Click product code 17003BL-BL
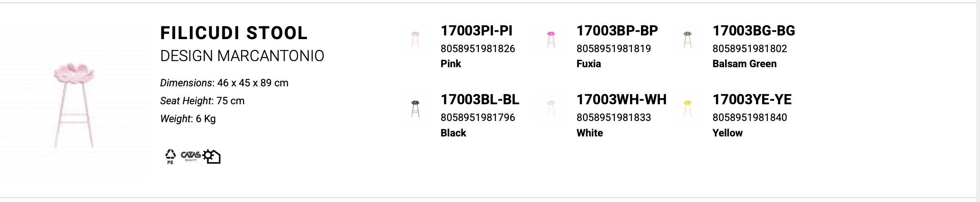980x202 pixels. click(480, 99)
